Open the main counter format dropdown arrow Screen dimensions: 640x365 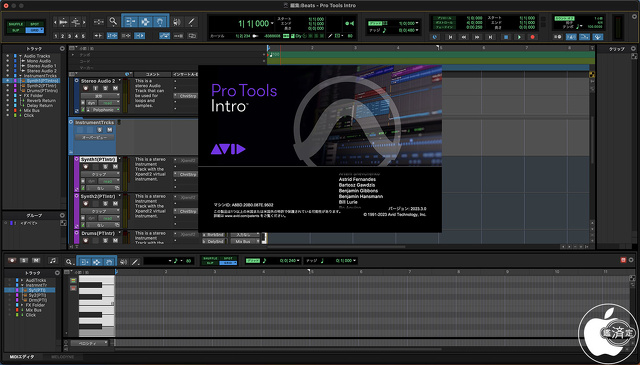tap(272, 23)
